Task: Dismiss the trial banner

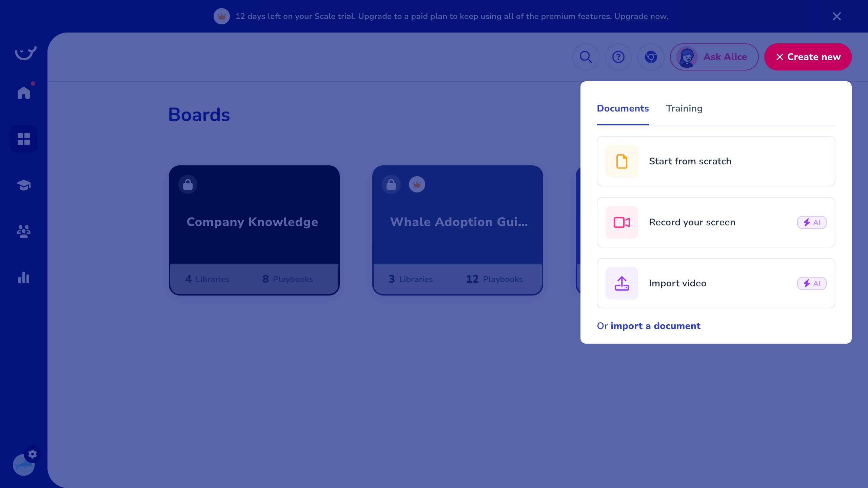Action: [x=836, y=16]
